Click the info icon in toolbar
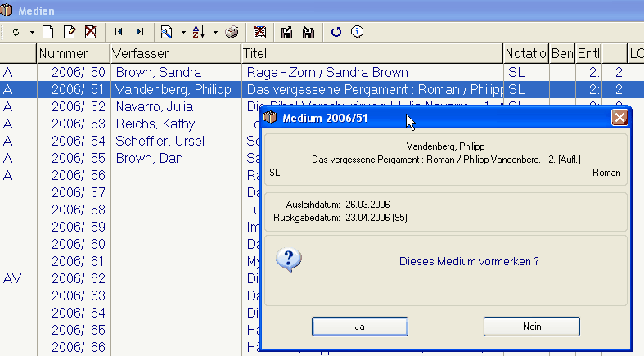 pos(357,32)
